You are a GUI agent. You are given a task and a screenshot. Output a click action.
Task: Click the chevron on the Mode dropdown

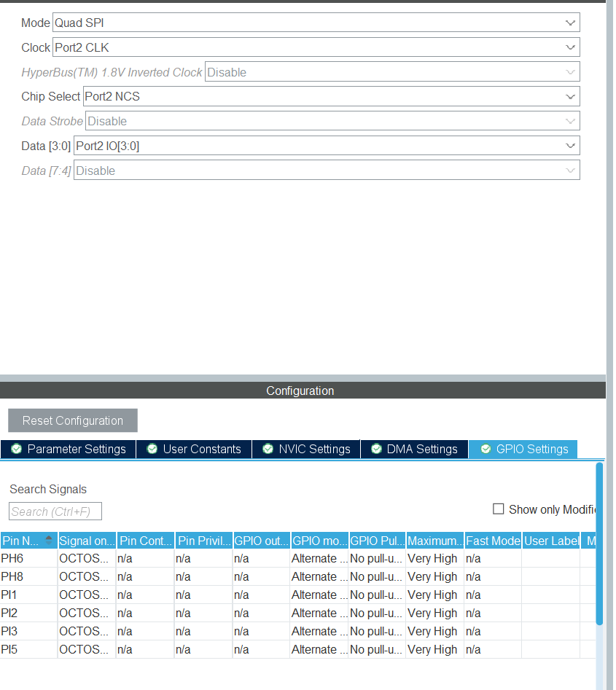(570, 23)
